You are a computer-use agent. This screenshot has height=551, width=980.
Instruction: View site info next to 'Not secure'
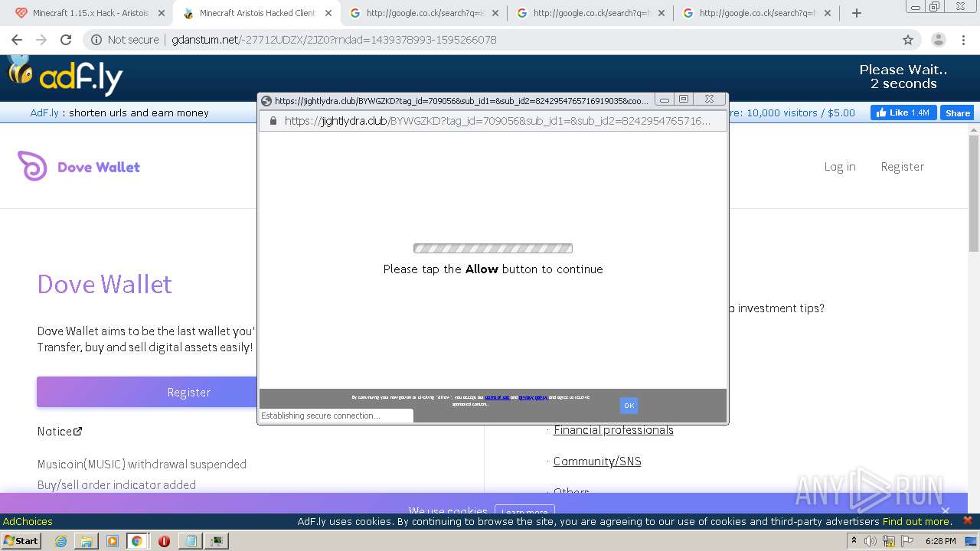96,40
